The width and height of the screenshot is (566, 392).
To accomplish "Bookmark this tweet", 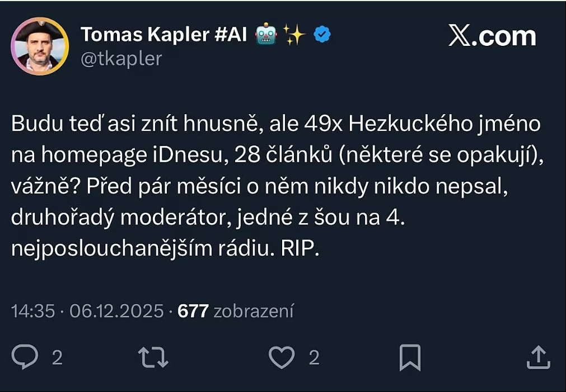I will 410,357.
